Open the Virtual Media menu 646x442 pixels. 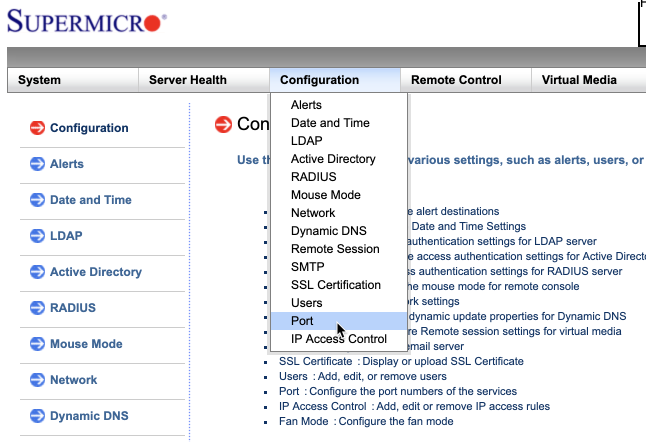pos(579,80)
